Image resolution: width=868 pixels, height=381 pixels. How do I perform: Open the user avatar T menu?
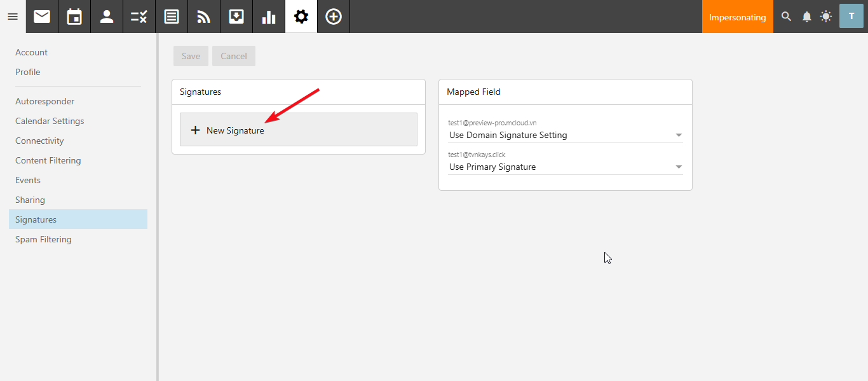[851, 17]
